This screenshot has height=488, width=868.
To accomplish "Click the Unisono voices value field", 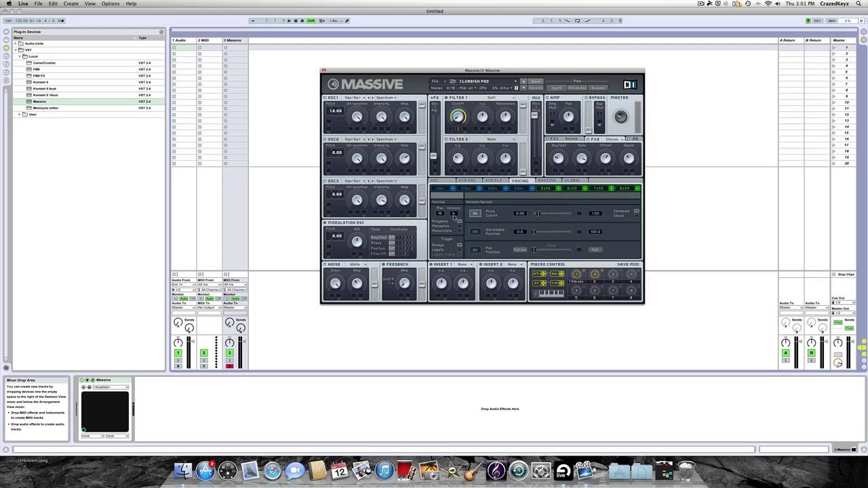I will [454, 213].
